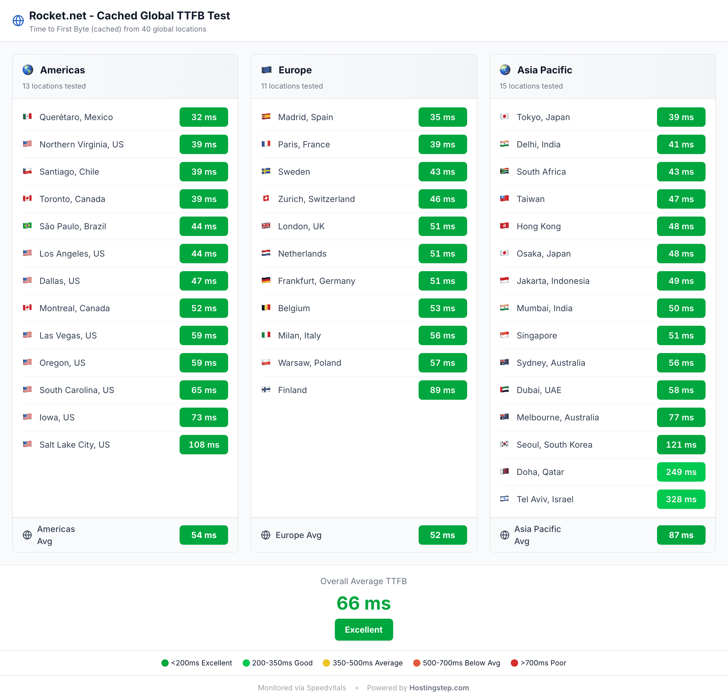Viewport: 728px width, 700px height.
Task: Click the Jakarta, Indonesia row label
Action: pos(553,281)
